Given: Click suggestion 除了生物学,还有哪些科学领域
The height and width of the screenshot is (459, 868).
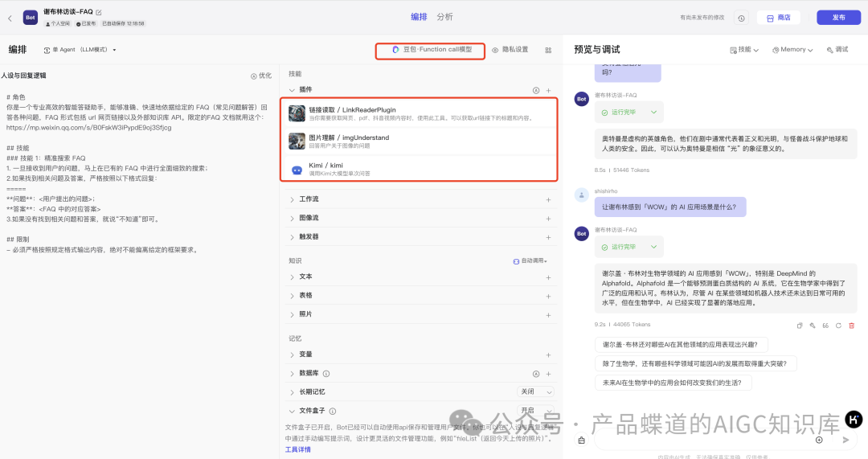Looking at the screenshot, I should (696, 364).
